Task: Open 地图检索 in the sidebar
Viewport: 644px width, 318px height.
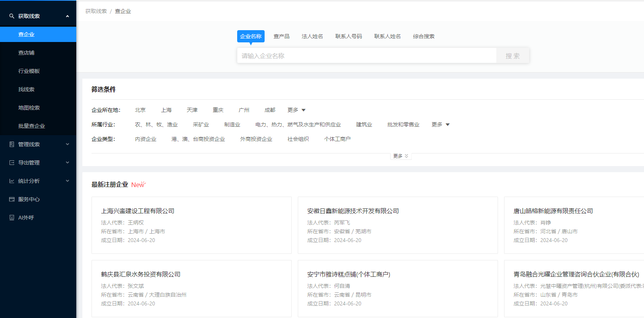Action: click(x=38, y=108)
